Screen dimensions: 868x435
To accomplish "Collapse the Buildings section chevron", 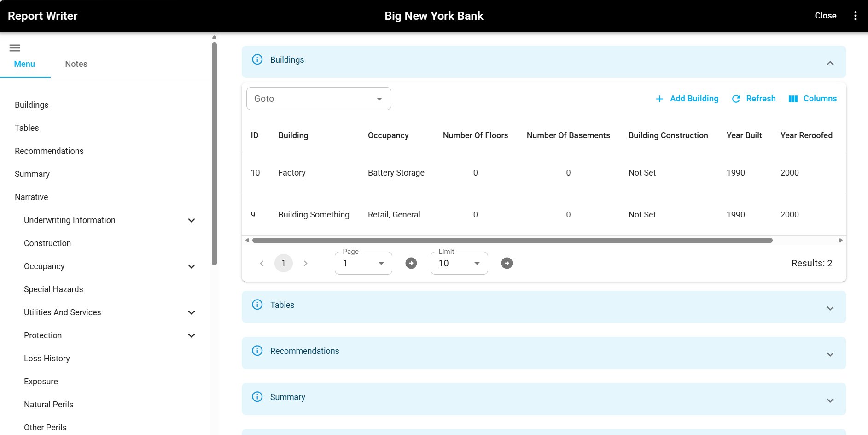I will (x=830, y=63).
